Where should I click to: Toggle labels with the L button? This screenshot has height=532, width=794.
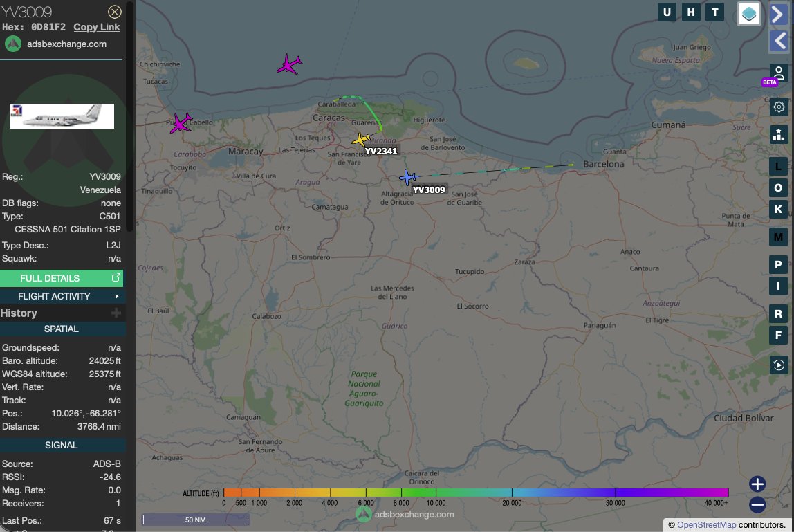pos(777,166)
